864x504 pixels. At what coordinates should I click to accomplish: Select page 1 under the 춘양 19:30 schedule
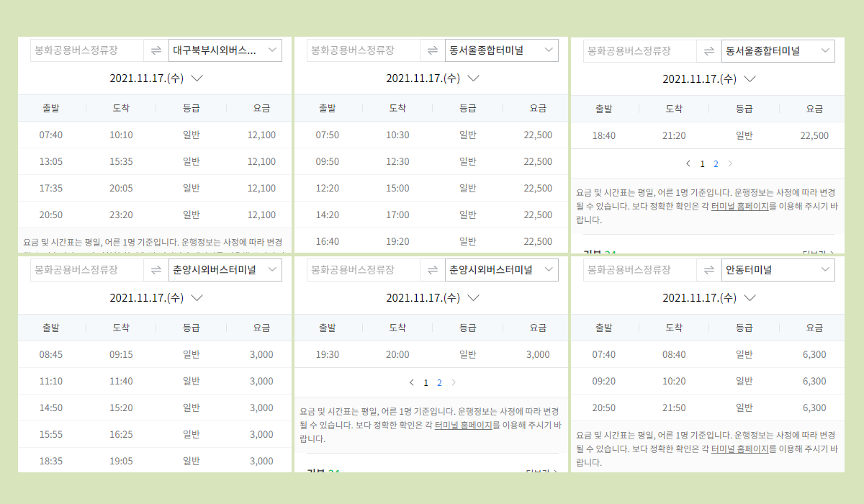point(425,382)
